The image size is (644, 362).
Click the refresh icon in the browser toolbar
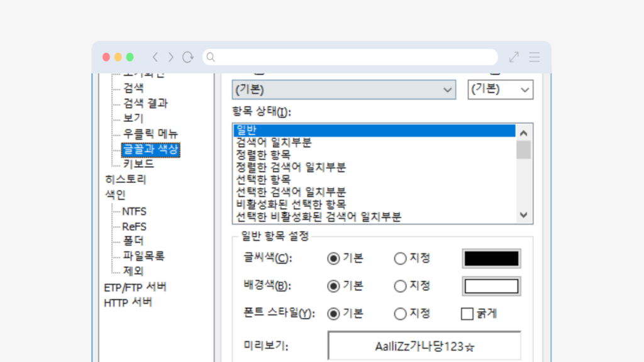[187, 57]
